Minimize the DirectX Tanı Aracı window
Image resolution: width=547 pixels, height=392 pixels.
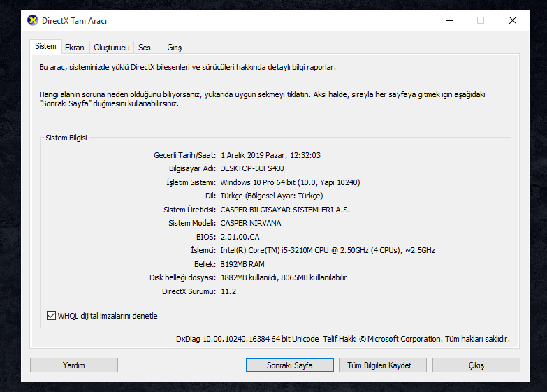(449, 20)
